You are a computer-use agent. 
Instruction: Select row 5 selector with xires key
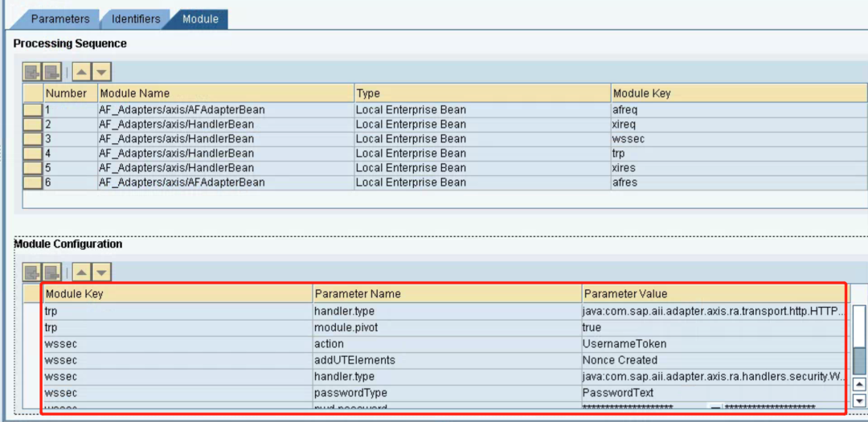tap(33, 167)
